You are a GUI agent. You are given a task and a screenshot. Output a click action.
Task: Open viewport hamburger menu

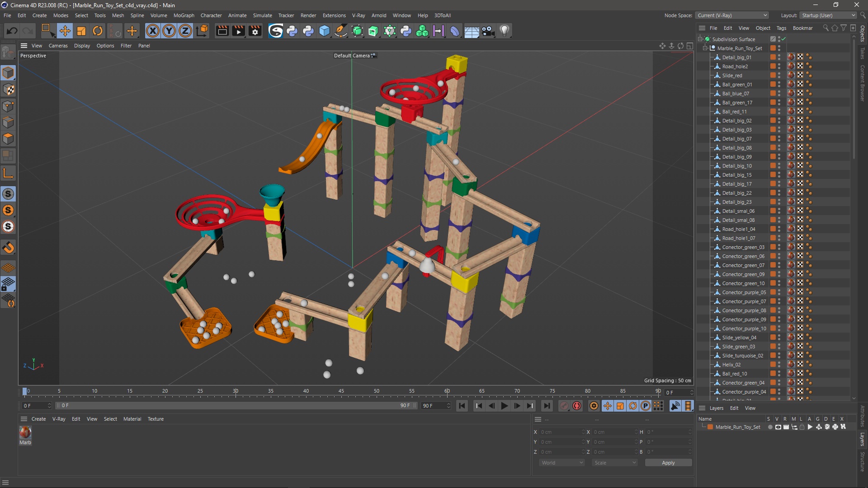click(24, 46)
